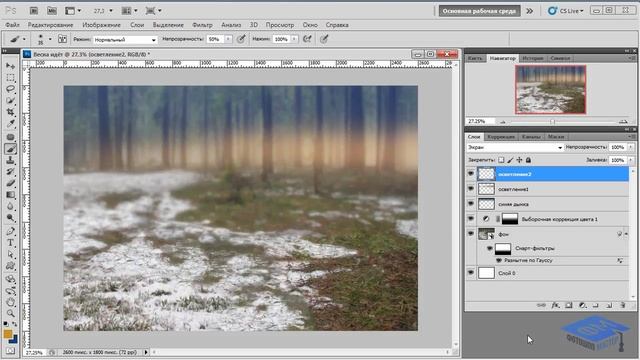Toggle lock image pixels brush icon

[x=510, y=160]
